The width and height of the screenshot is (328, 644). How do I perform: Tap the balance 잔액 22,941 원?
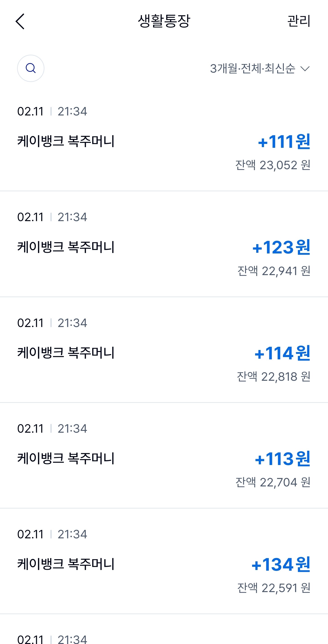coord(274,271)
